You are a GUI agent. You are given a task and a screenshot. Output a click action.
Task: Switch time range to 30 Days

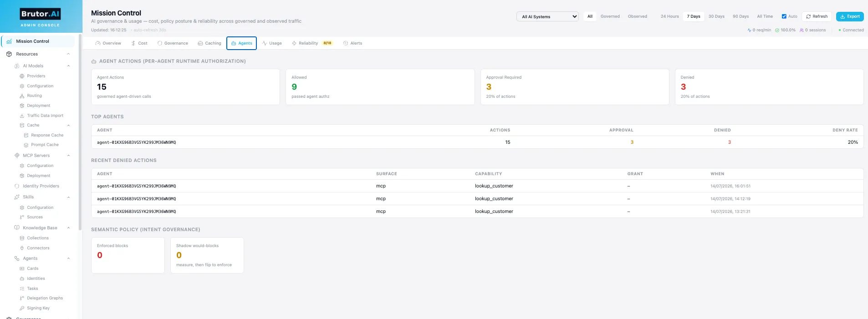click(716, 16)
